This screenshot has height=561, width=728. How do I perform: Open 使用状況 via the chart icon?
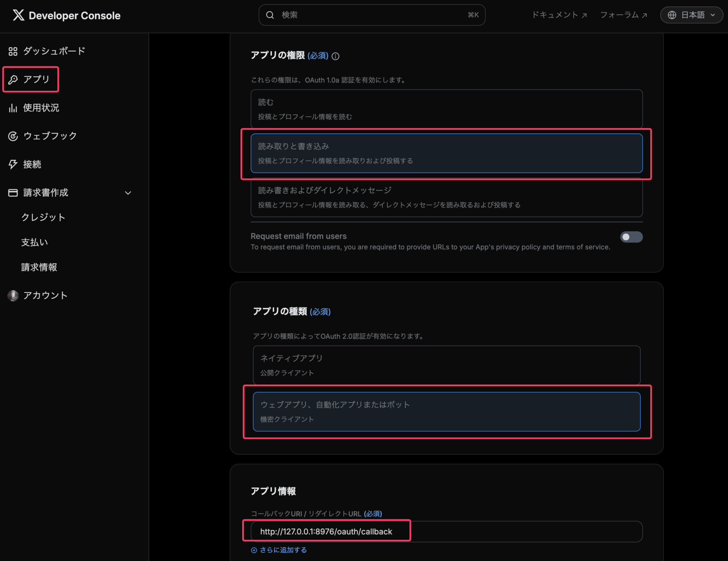(13, 108)
